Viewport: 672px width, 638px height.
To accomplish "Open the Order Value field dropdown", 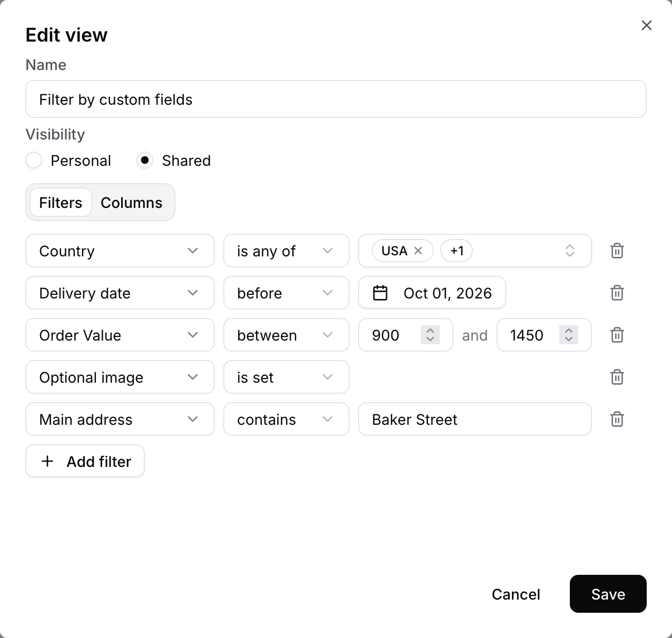I will tap(120, 335).
